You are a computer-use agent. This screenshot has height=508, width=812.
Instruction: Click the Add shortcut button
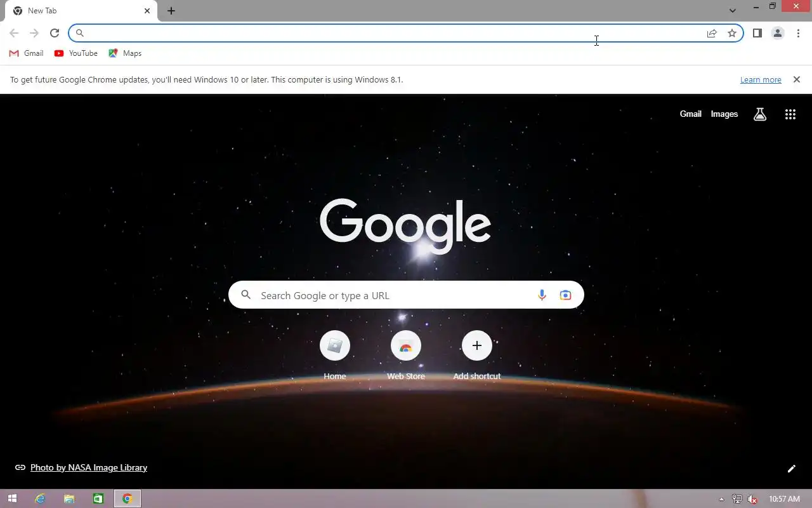click(x=477, y=356)
